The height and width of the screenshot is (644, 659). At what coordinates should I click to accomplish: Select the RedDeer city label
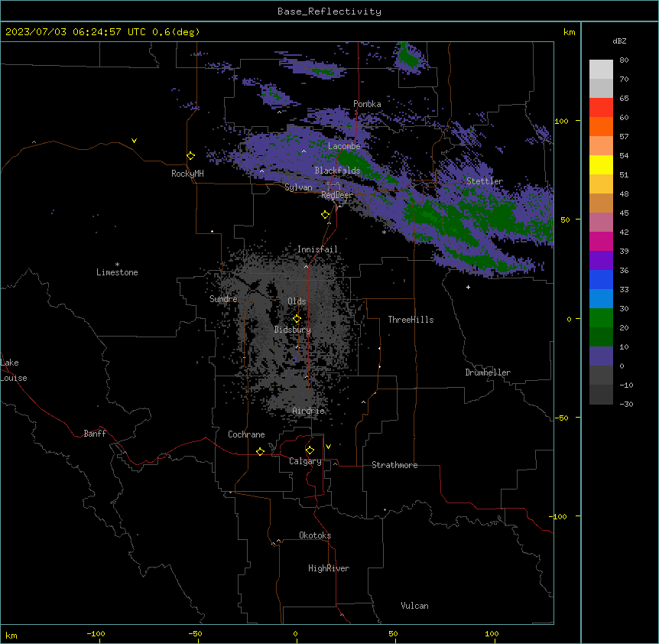(x=336, y=195)
